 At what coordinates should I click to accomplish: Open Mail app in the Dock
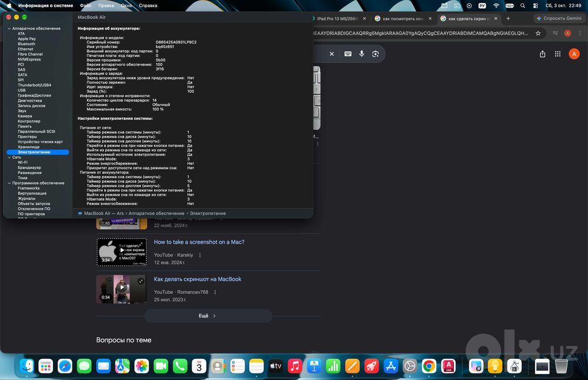pos(103,366)
